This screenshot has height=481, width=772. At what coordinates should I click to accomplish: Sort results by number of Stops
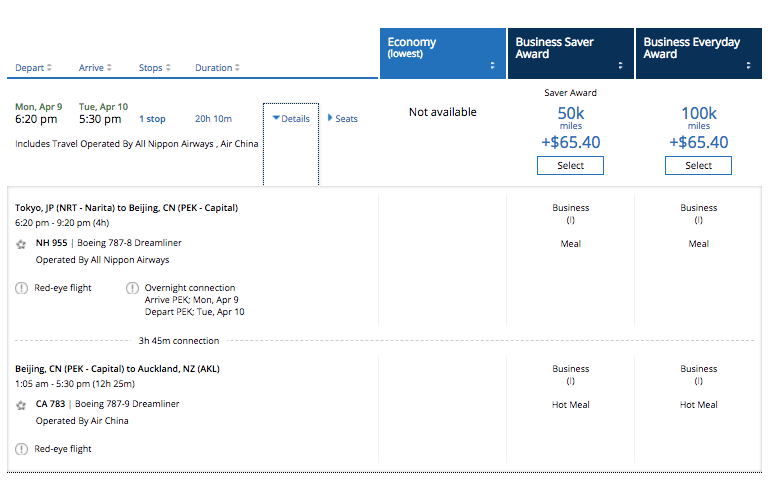(x=153, y=68)
